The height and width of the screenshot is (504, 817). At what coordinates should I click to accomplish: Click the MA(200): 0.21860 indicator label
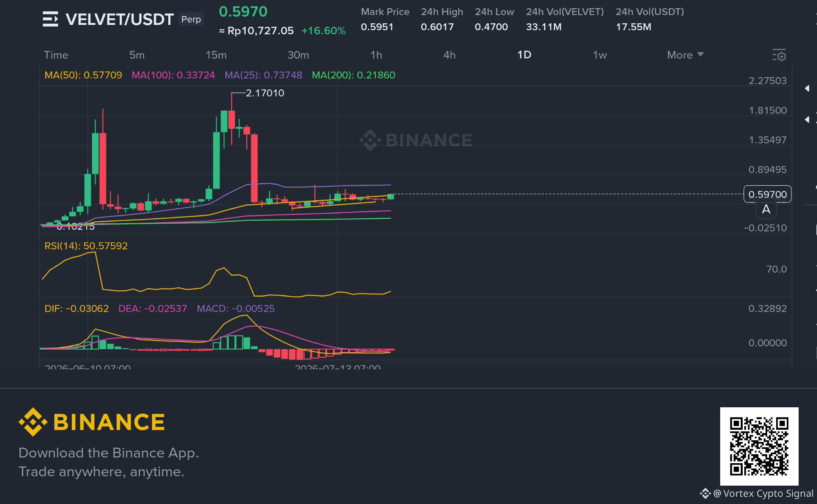tap(353, 75)
